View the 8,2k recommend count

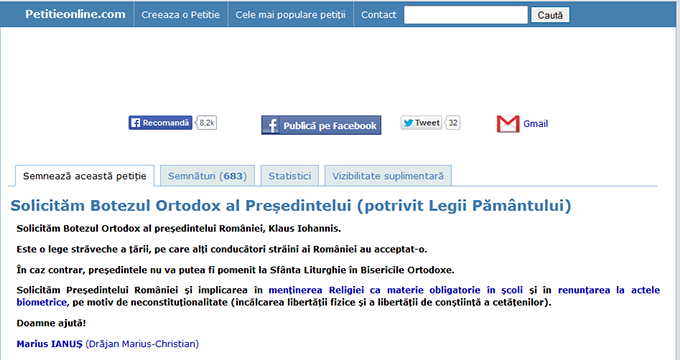pyautogui.click(x=206, y=123)
